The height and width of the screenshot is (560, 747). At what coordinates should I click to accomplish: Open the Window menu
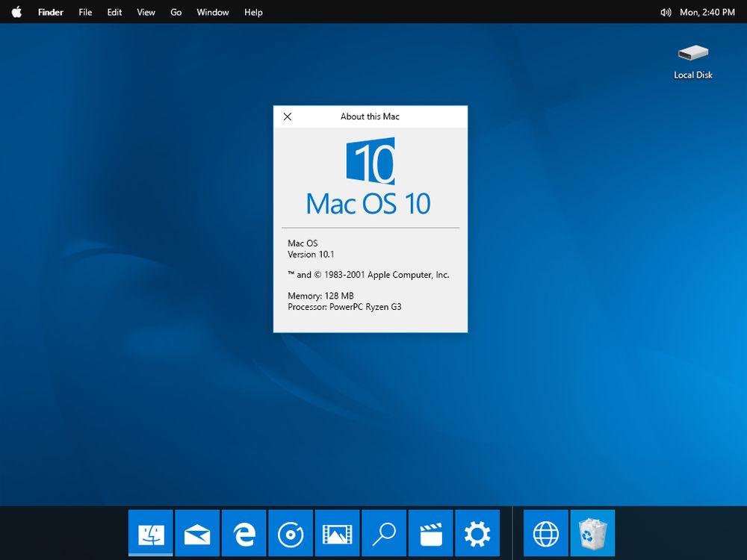212,12
